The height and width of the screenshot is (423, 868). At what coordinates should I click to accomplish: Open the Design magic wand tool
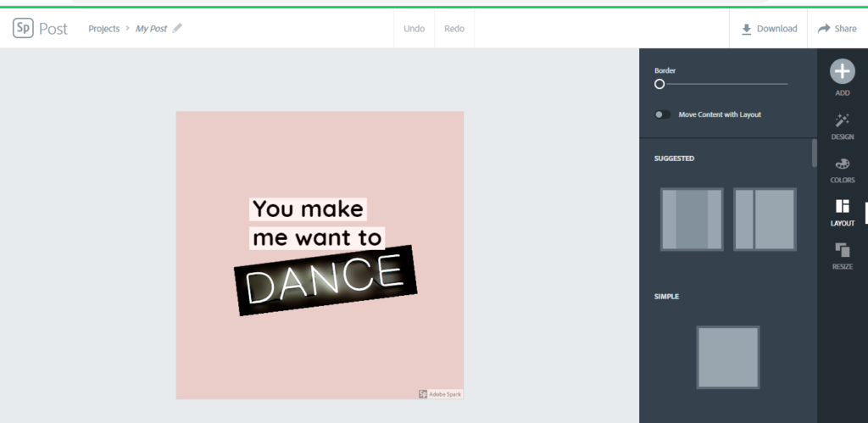click(842, 120)
